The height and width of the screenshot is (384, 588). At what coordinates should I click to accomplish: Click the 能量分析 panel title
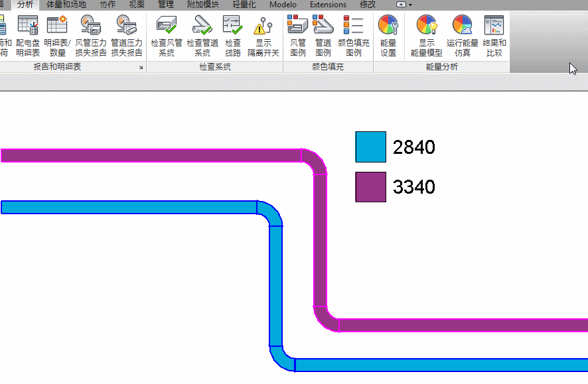tap(442, 67)
